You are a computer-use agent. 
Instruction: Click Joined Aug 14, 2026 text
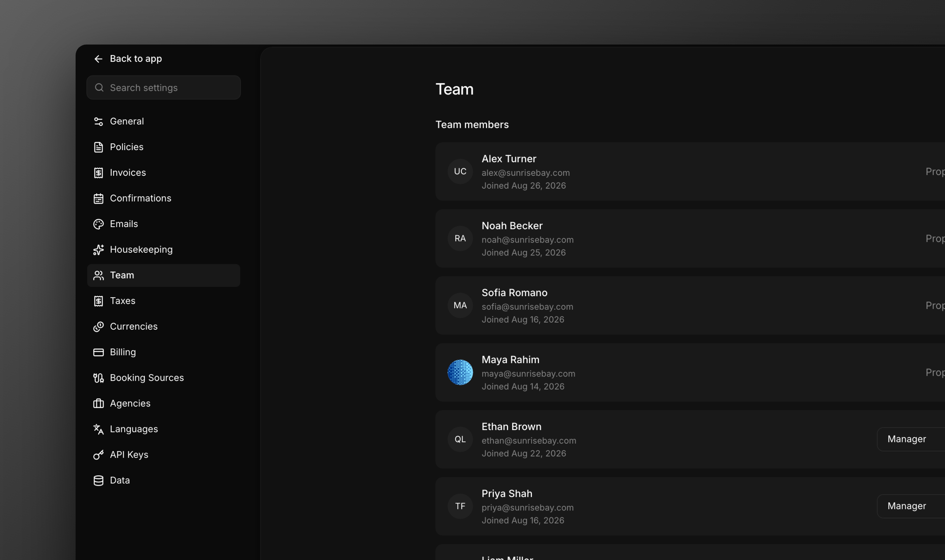point(523,387)
